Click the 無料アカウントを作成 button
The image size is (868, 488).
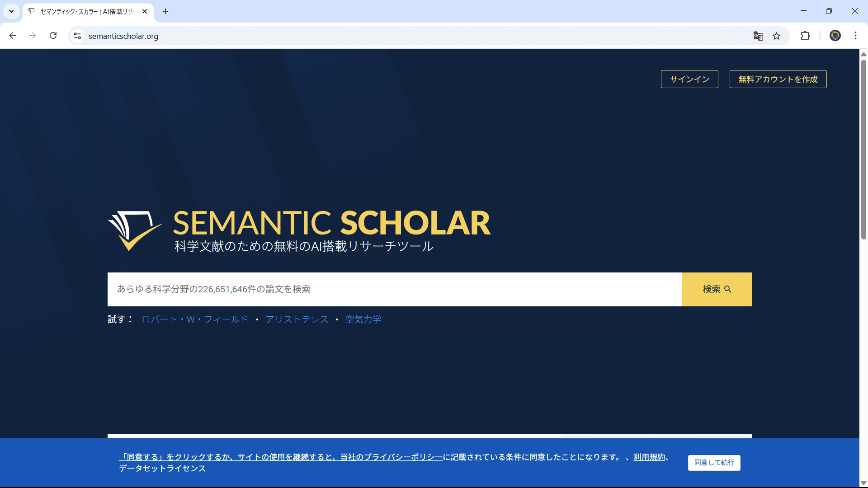click(x=778, y=79)
